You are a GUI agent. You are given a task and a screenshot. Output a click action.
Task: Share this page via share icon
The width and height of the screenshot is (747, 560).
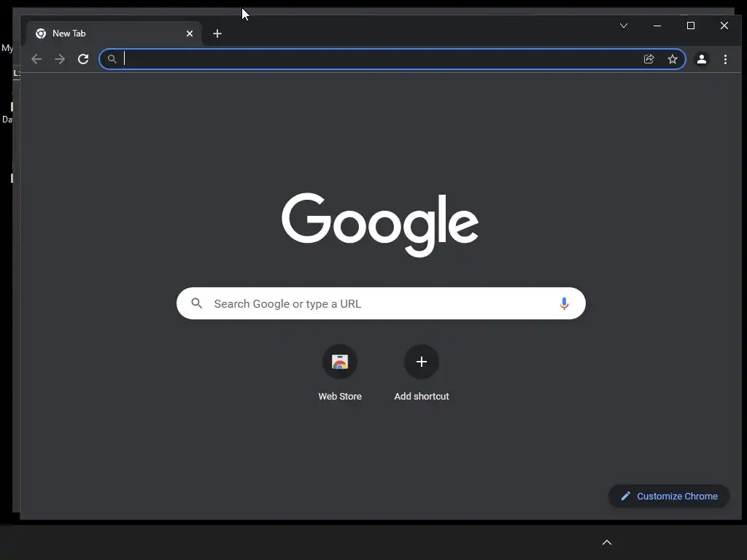649,59
